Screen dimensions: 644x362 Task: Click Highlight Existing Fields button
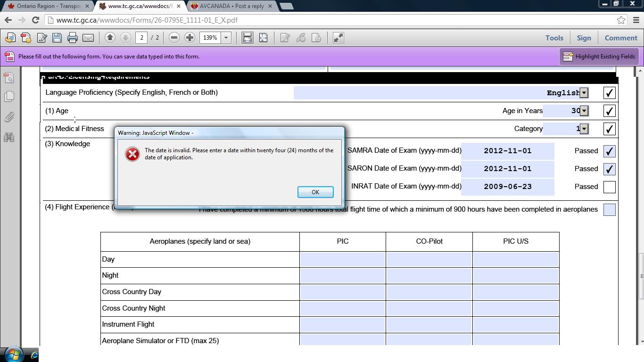599,57
